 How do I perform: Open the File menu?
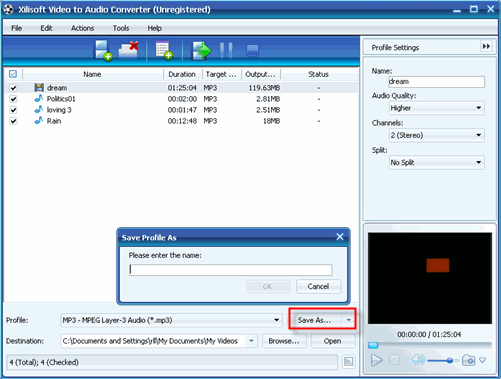point(17,28)
